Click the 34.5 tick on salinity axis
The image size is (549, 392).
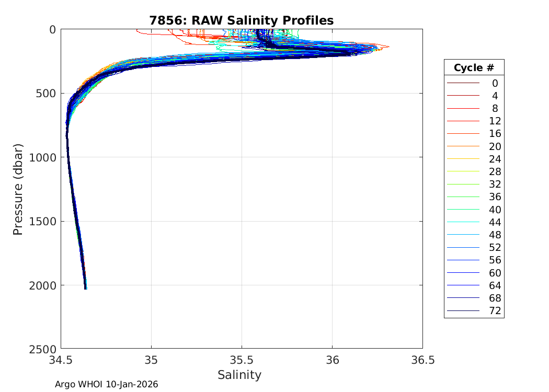(61, 360)
